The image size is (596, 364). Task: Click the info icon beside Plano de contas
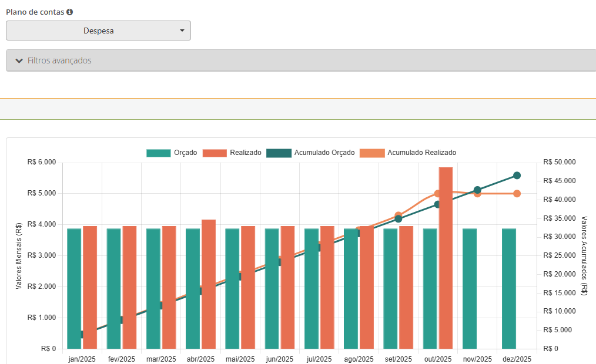70,12
